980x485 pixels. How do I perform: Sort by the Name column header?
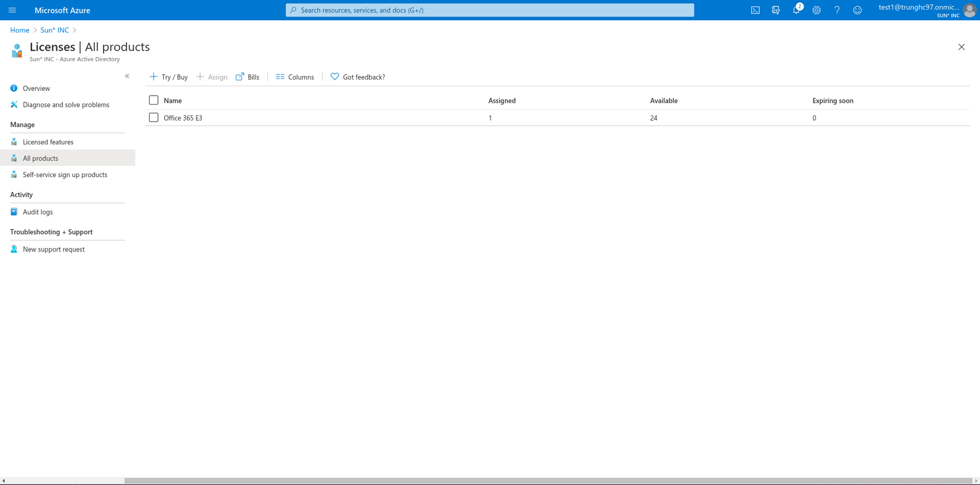click(173, 100)
